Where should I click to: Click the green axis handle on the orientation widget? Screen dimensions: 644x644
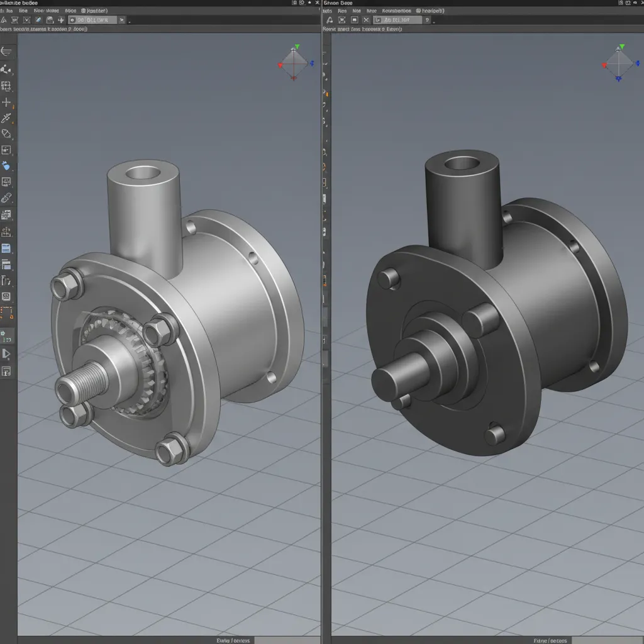pyautogui.click(x=297, y=46)
